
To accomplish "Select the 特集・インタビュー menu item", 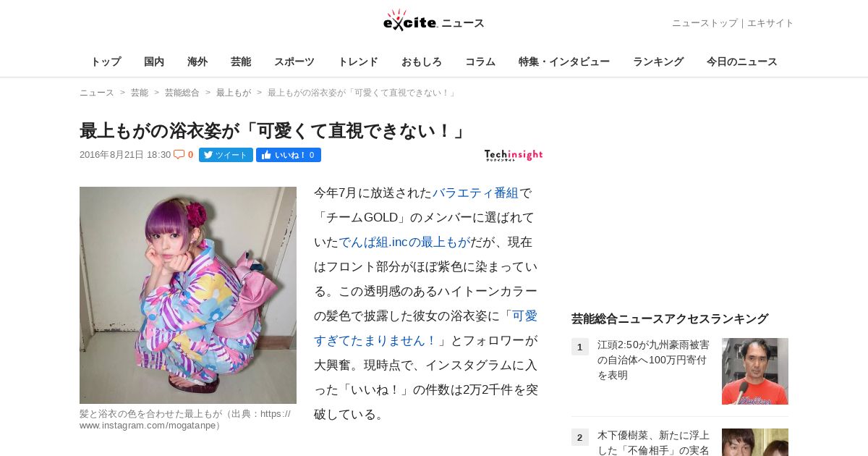I will pos(564,62).
